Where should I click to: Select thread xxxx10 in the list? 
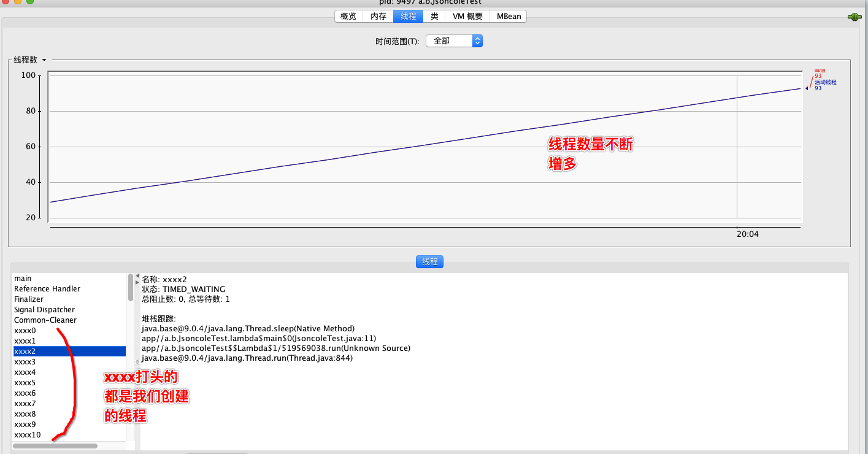point(69,435)
